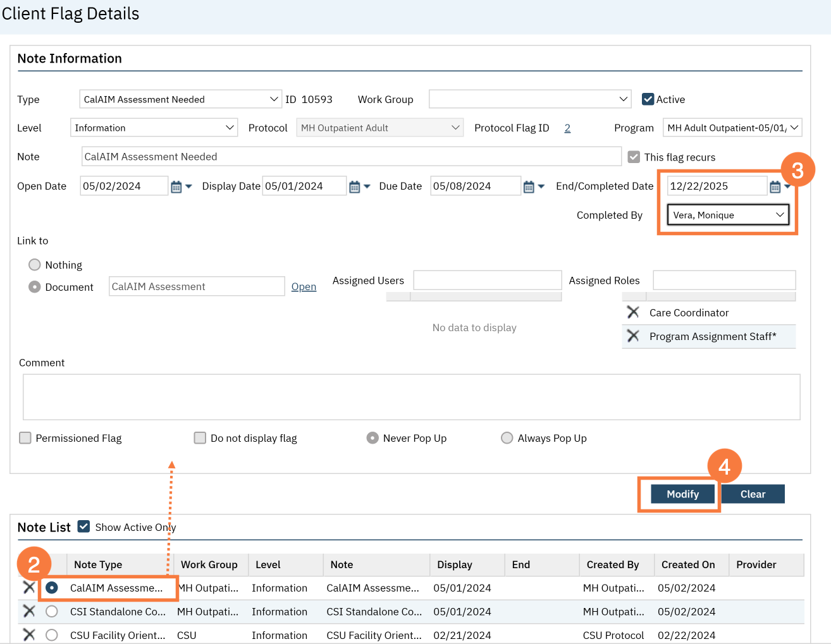This screenshot has width=831, height=644.
Task: Select the Always Pop Up option
Action: tap(507, 438)
